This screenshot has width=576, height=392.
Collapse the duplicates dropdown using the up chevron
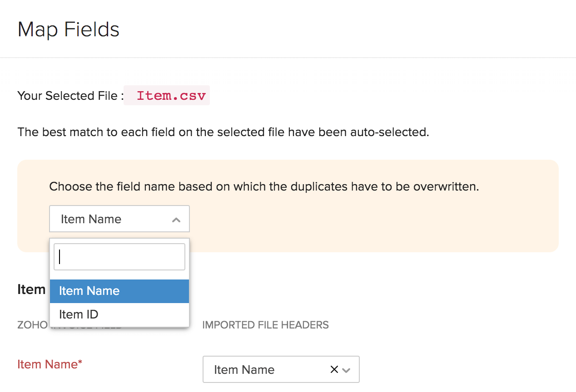coord(176,220)
